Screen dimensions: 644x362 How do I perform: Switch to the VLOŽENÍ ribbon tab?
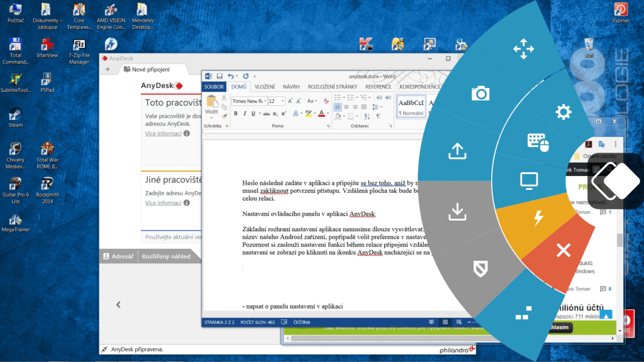point(265,87)
